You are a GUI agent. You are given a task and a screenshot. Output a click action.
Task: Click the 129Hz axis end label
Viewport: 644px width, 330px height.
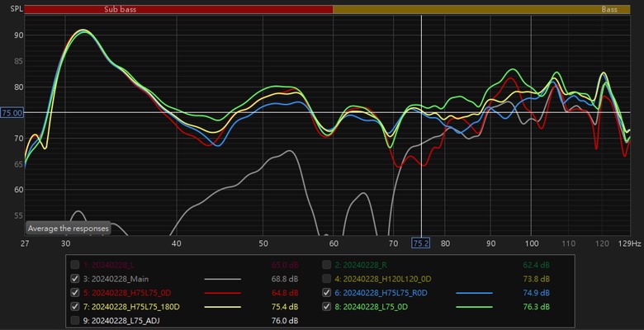pos(630,243)
